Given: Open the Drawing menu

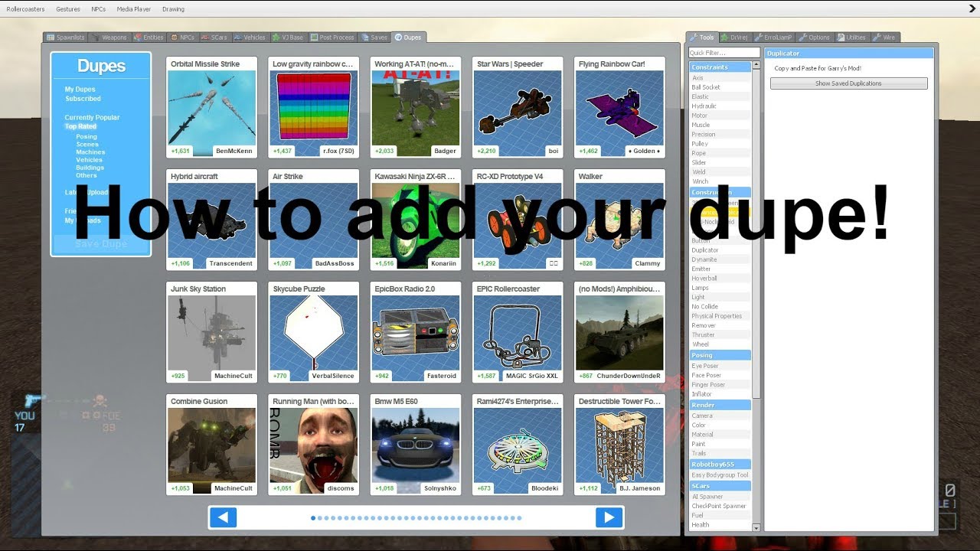Looking at the screenshot, I should [x=174, y=9].
